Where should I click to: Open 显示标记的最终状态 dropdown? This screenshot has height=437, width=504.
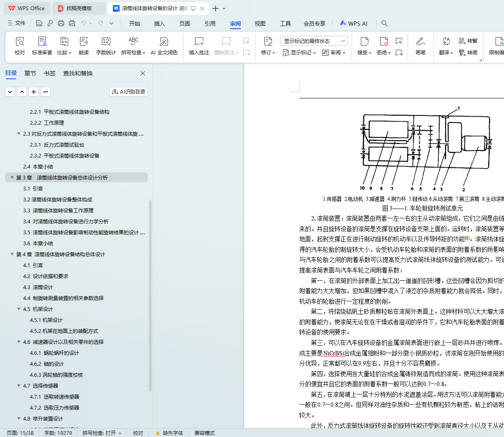coord(314,41)
